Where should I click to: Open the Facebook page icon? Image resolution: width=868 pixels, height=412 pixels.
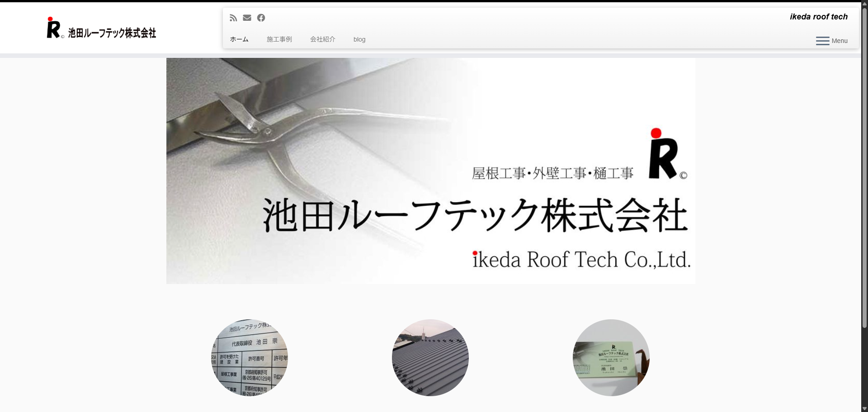pyautogui.click(x=261, y=18)
